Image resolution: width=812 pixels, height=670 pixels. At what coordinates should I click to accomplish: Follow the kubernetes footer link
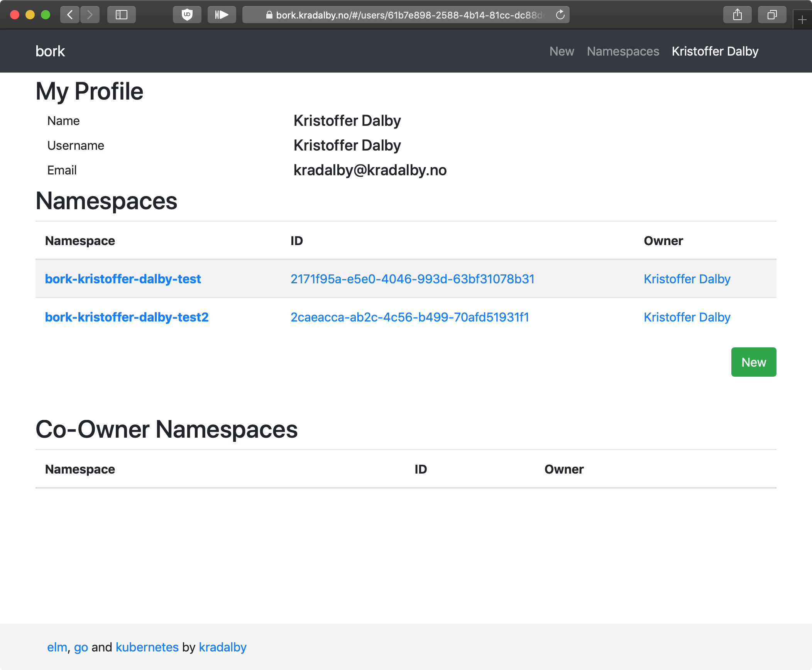pyautogui.click(x=147, y=647)
